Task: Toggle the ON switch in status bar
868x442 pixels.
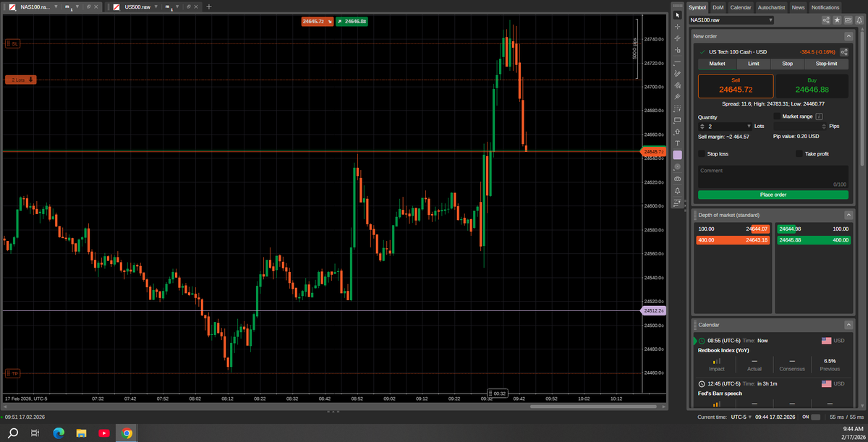Action: [x=816, y=417]
